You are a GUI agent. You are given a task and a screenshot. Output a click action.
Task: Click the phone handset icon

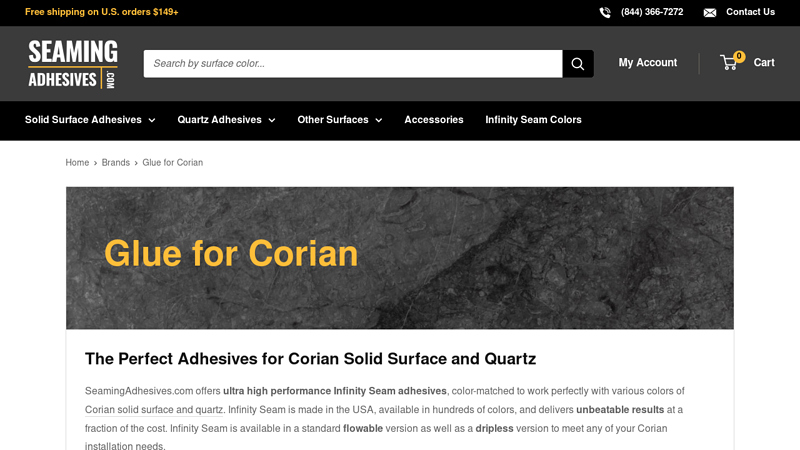[605, 12]
